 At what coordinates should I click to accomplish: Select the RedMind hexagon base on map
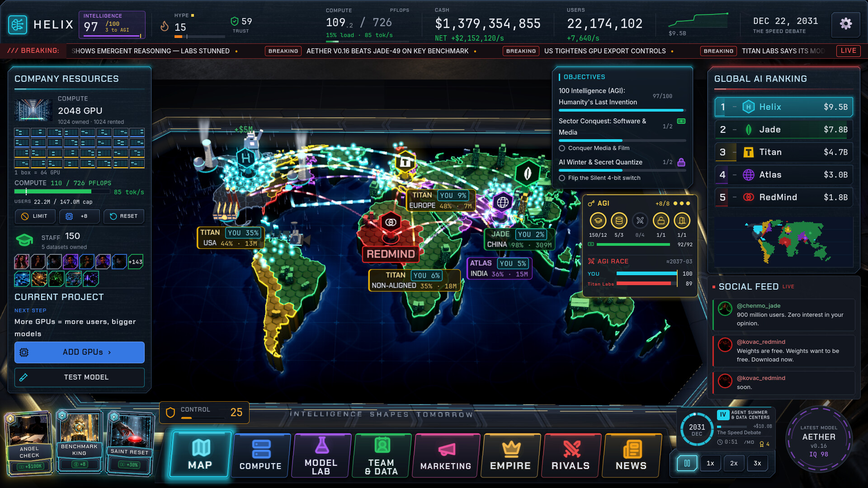(391, 222)
